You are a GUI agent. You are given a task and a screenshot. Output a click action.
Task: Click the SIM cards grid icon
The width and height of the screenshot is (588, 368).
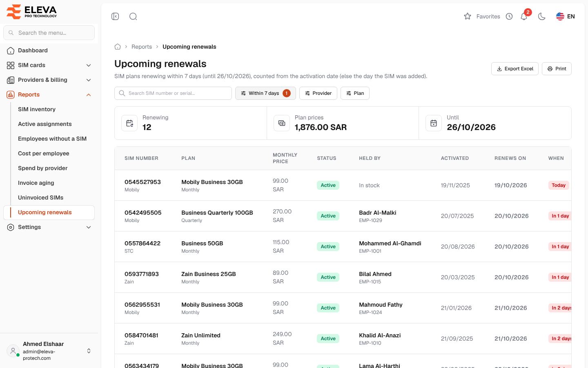[x=11, y=65]
